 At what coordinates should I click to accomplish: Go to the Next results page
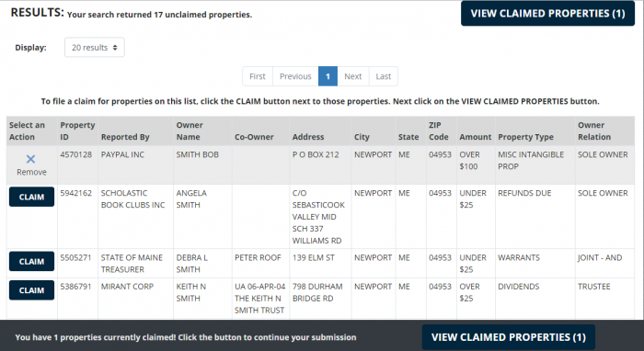(352, 76)
